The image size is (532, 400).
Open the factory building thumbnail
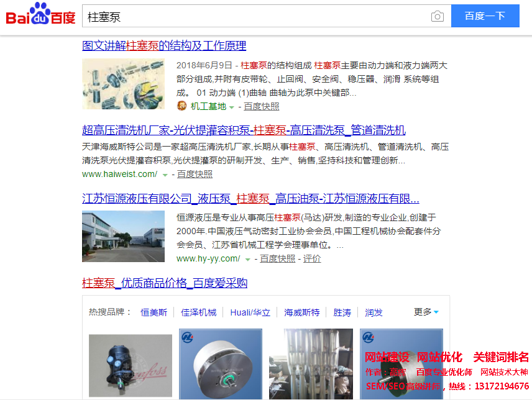(x=123, y=236)
